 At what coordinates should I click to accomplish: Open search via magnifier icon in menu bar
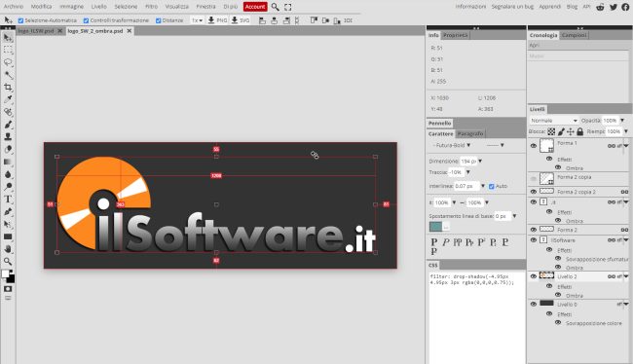tap(275, 7)
